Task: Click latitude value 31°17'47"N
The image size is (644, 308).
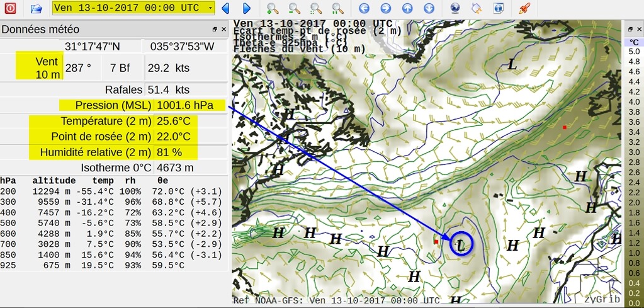Action: (93, 47)
